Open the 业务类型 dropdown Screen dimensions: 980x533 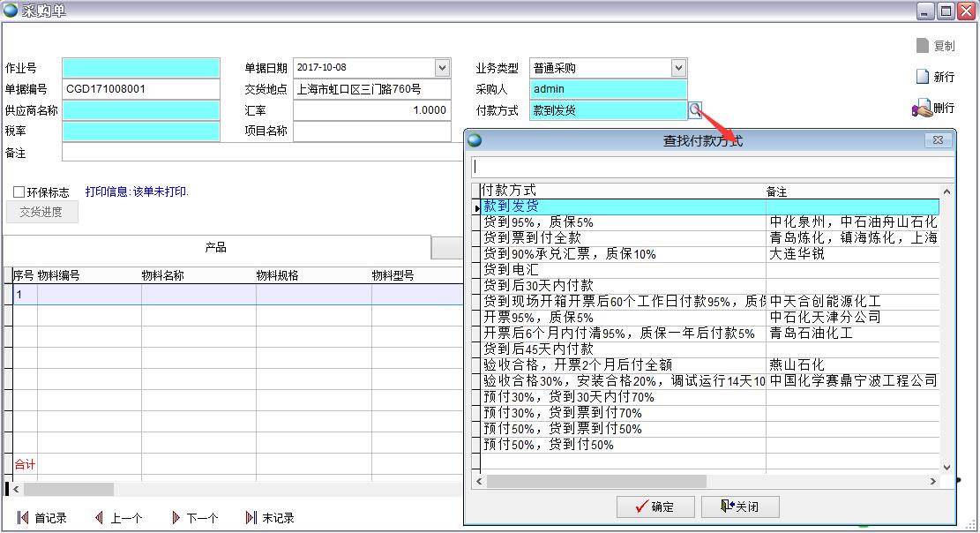(677, 68)
